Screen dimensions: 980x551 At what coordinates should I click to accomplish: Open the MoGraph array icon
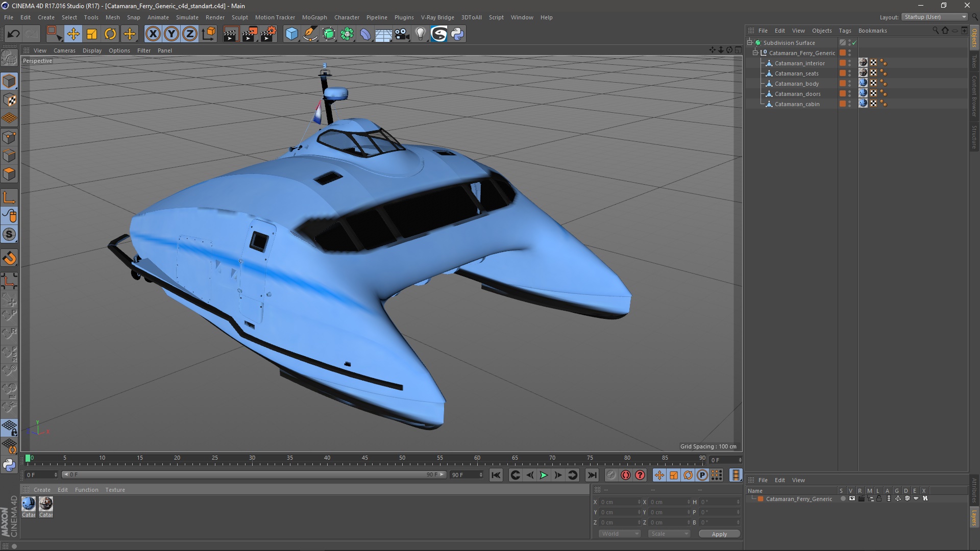[347, 34]
